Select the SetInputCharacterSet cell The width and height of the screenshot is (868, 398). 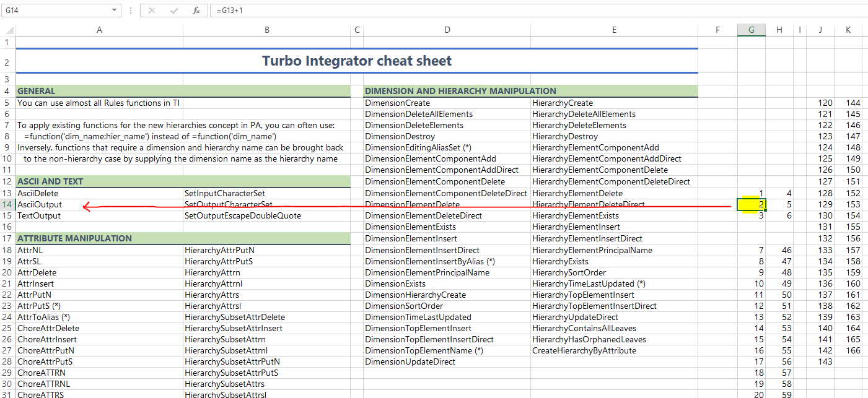click(x=267, y=193)
